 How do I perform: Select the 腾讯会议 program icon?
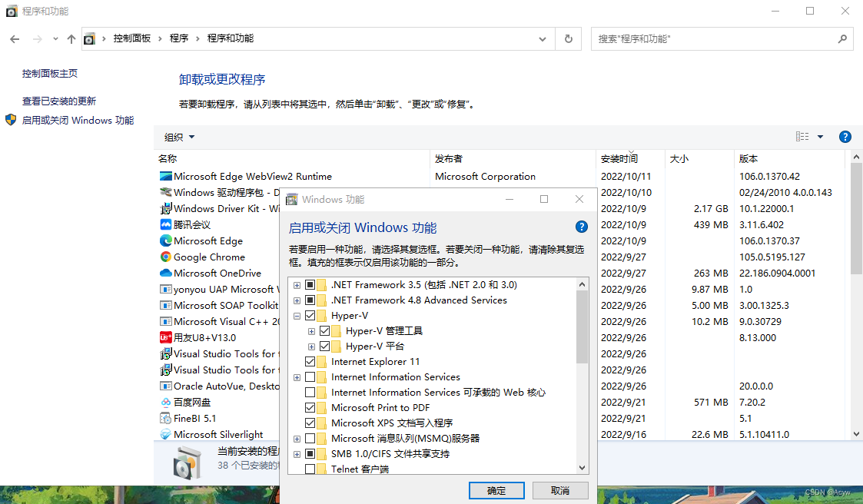point(166,224)
